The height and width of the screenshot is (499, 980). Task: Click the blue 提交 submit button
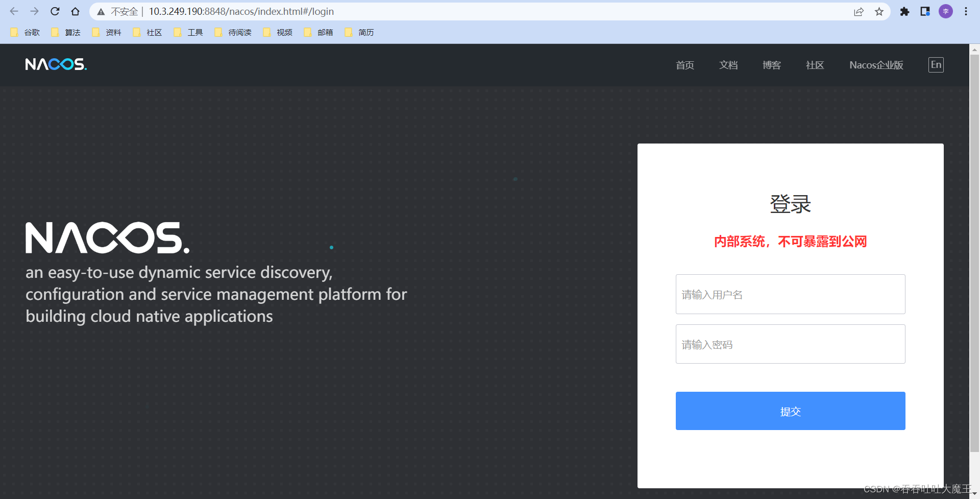[x=791, y=411]
